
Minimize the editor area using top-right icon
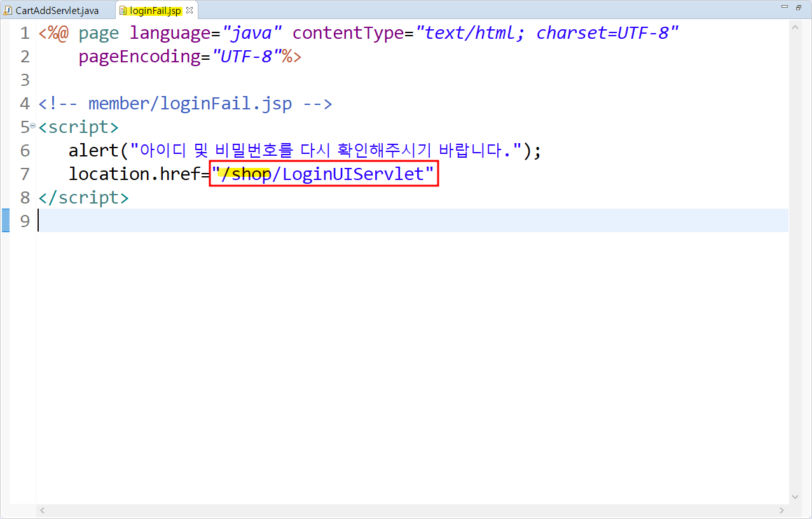tap(784, 8)
